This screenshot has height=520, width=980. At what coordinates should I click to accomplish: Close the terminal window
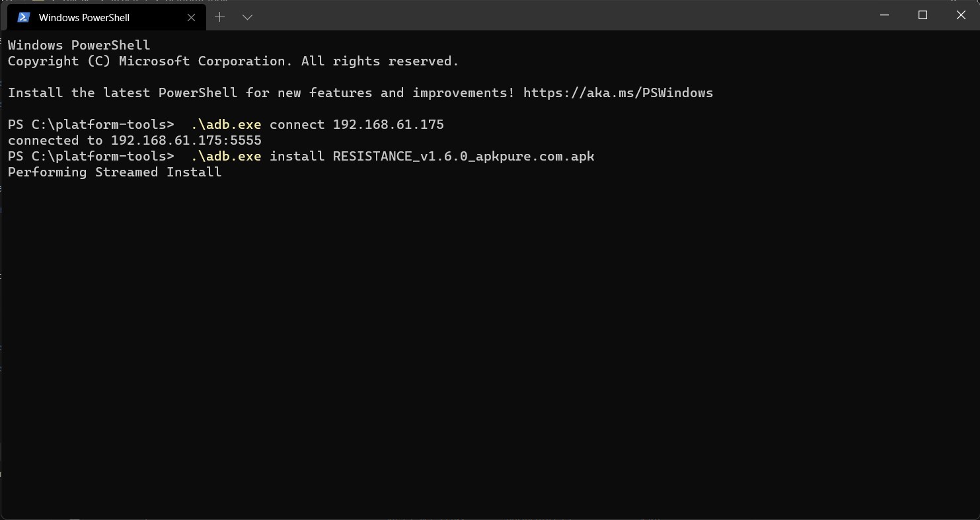click(961, 15)
